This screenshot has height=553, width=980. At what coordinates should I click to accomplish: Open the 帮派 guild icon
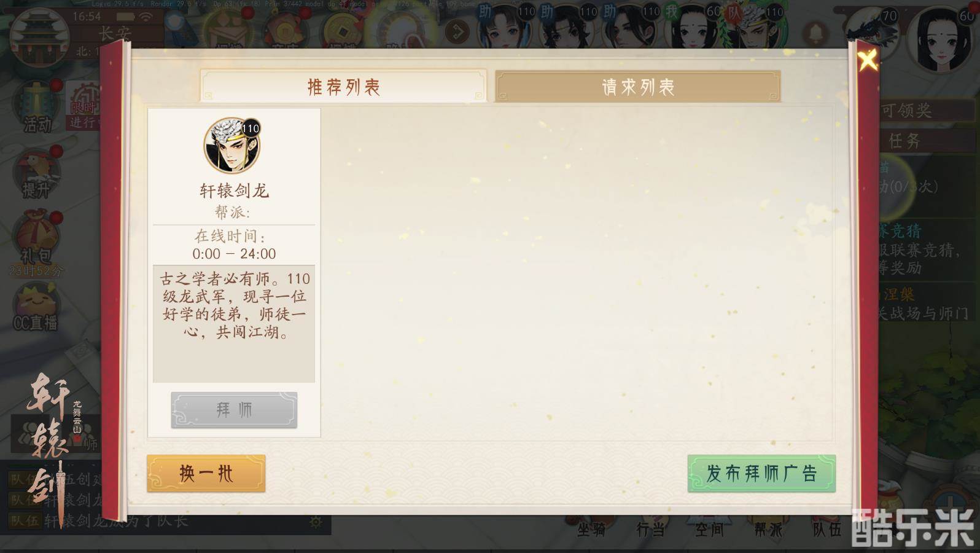(768, 530)
